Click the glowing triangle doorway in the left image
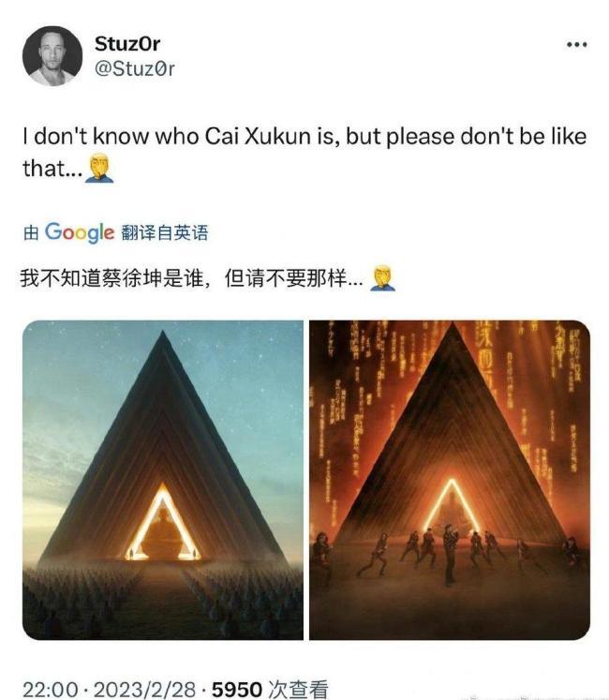The image size is (609, 700). click(163, 522)
